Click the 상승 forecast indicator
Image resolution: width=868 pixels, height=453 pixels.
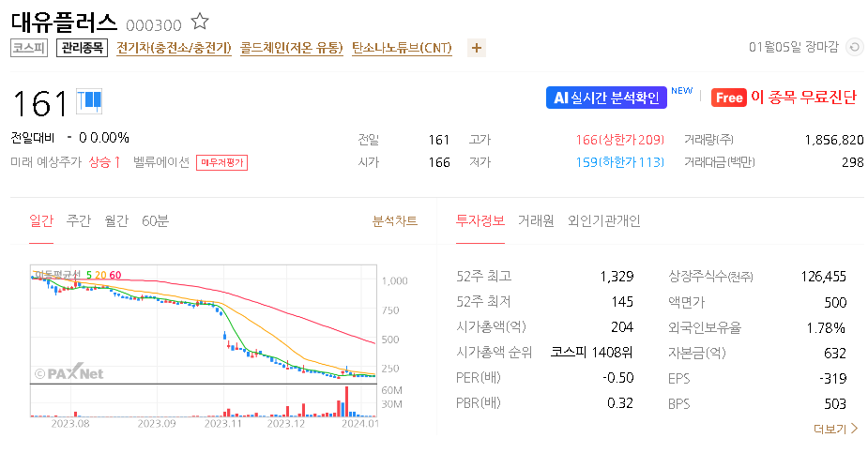coord(104,162)
